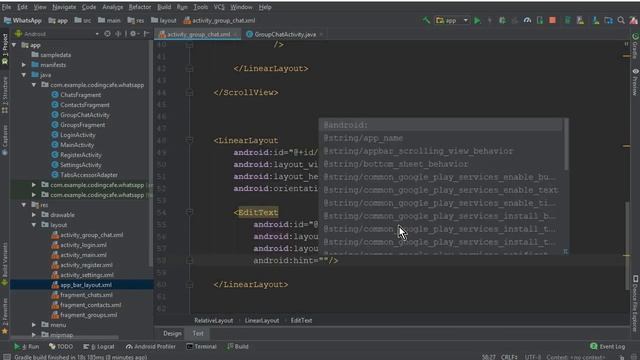The height and width of the screenshot is (360, 640).
Task: Open the Build Variants side panel
Action: [4, 264]
